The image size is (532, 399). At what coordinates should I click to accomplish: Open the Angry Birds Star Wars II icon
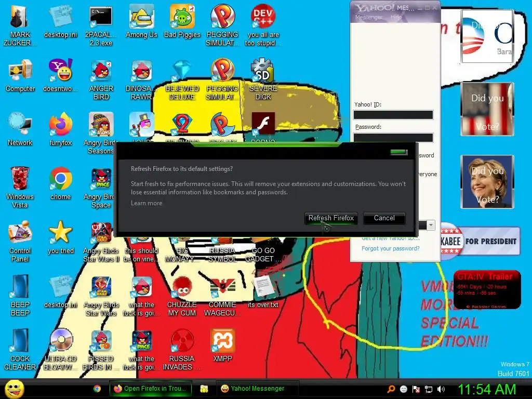tap(101, 241)
